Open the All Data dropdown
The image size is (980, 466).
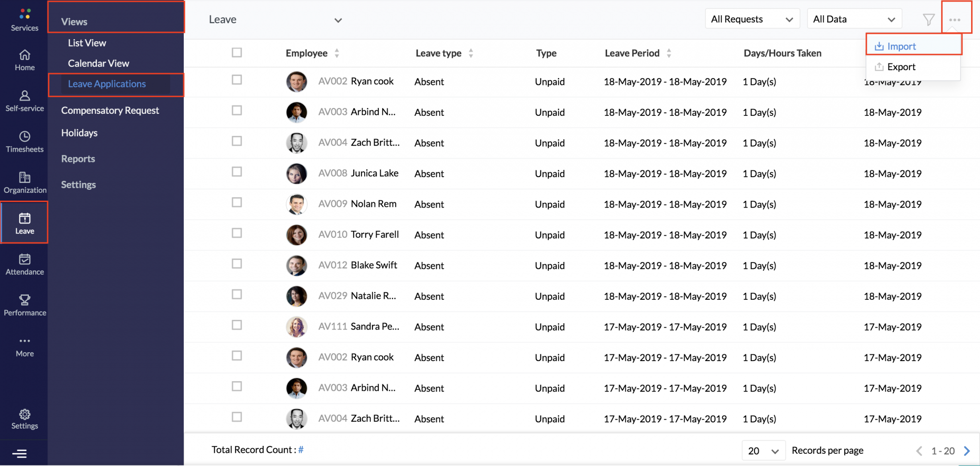[x=854, y=19]
